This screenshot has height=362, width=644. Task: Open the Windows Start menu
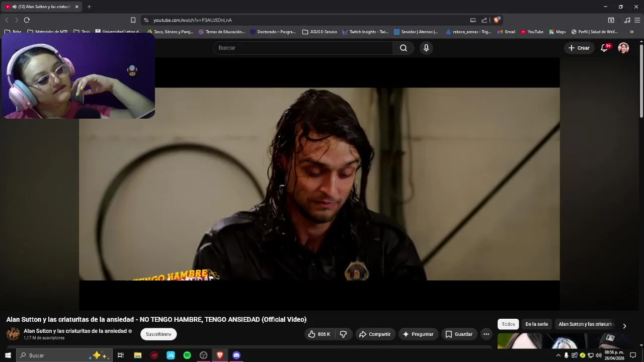pyautogui.click(x=8, y=355)
